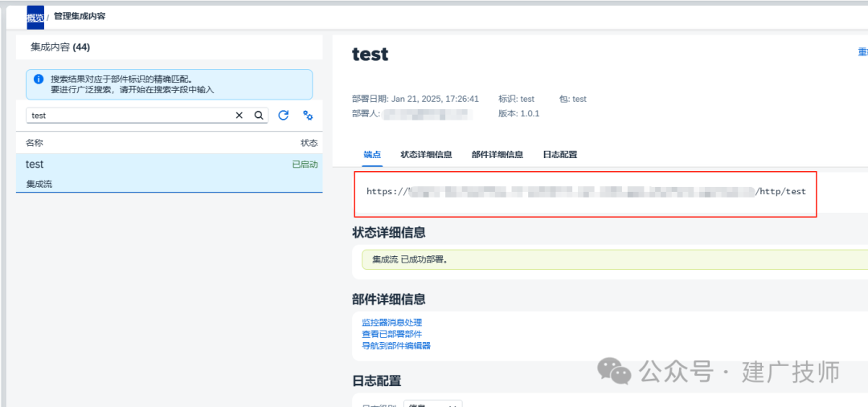Click the 已启动 status text
This screenshot has width=868, height=407.
(x=305, y=165)
